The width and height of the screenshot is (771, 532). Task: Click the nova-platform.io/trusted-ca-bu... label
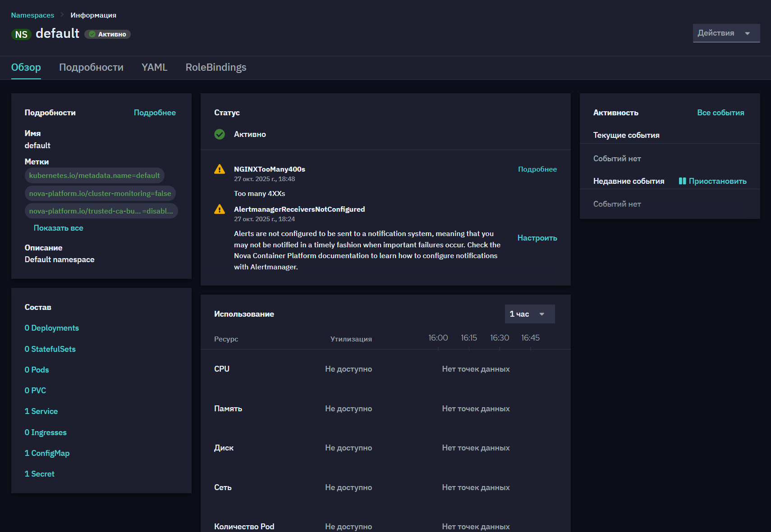pyautogui.click(x=101, y=211)
